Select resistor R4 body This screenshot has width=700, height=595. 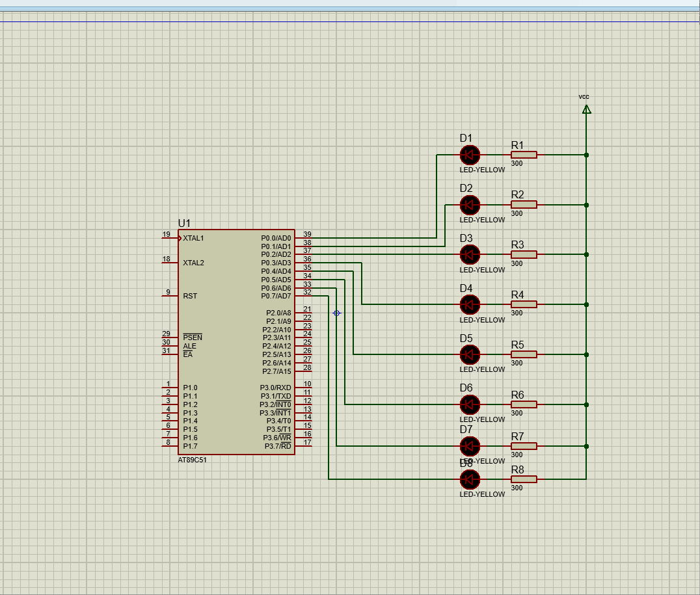click(x=524, y=304)
